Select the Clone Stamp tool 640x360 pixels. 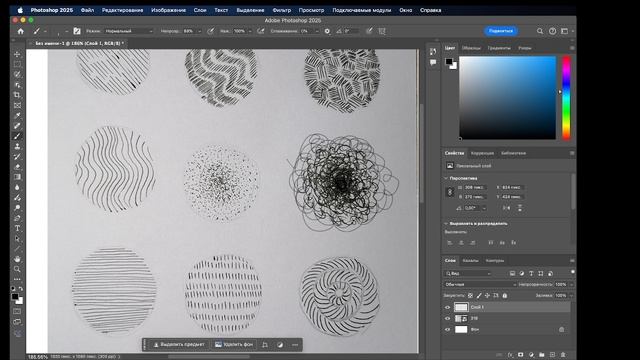(17, 147)
